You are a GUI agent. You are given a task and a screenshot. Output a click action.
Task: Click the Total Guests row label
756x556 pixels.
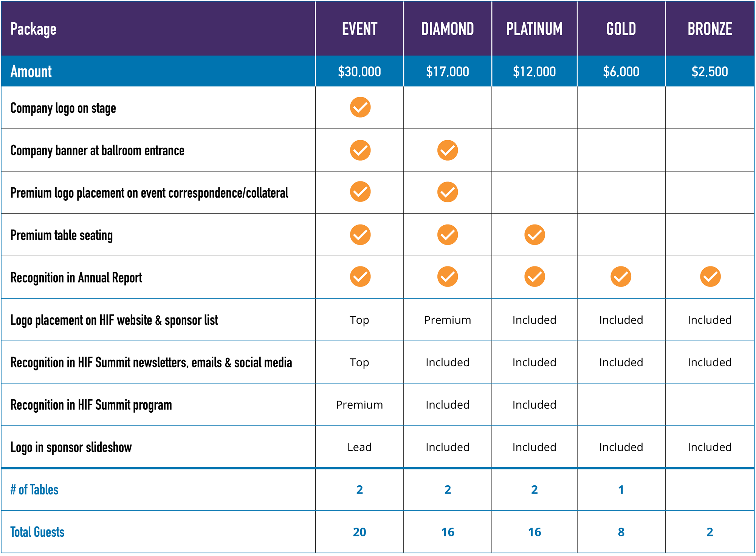(x=37, y=532)
